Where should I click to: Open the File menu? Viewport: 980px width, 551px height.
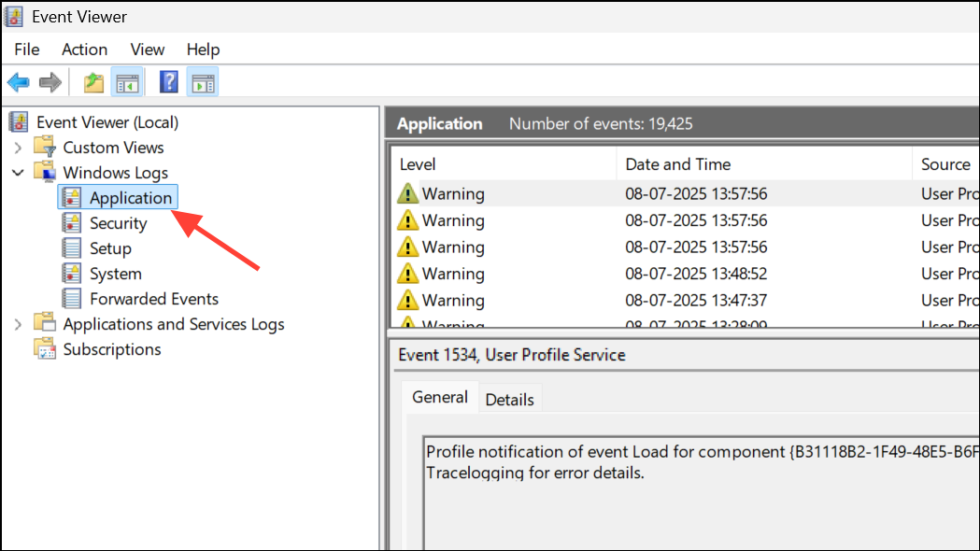click(27, 49)
